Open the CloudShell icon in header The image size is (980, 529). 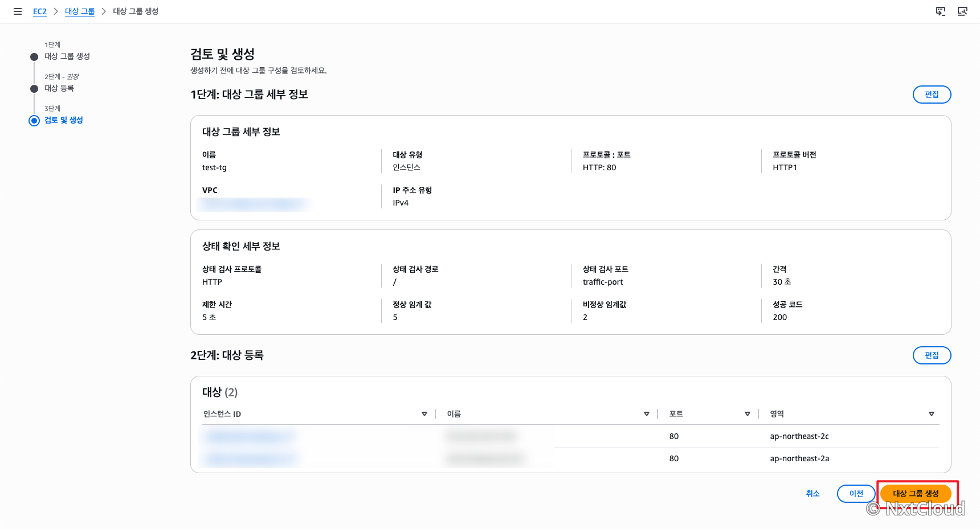941,11
